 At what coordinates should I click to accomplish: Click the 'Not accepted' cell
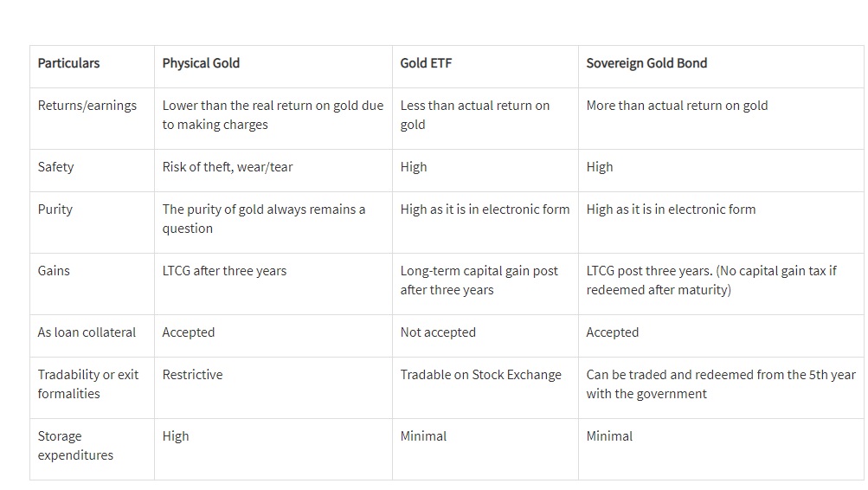coord(438,332)
